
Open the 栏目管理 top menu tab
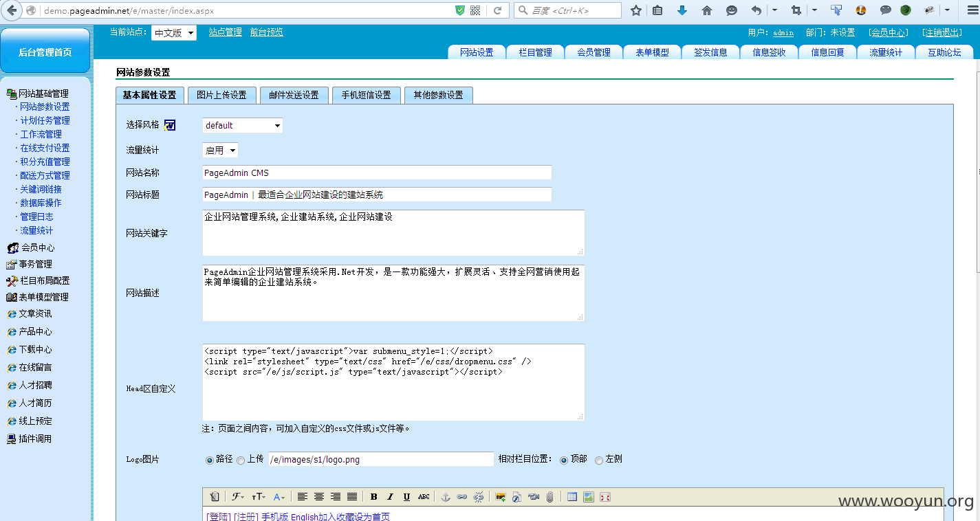(535, 52)
